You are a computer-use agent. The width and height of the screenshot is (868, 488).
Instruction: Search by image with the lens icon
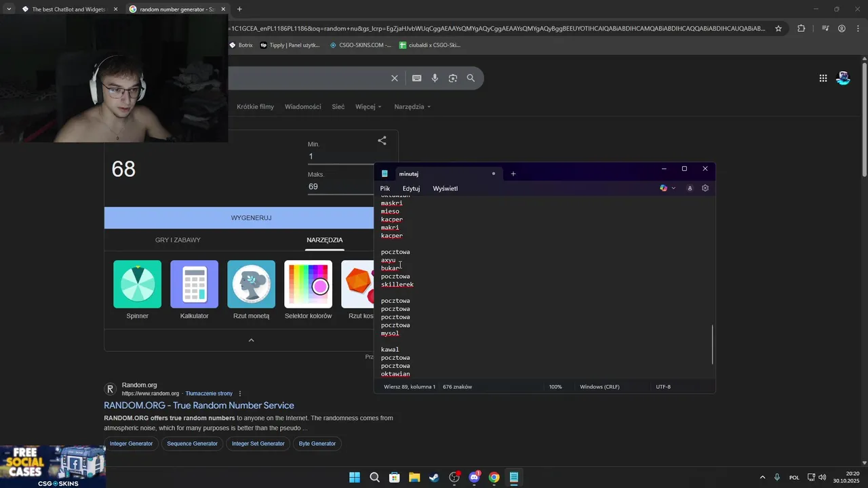point(453,78)
